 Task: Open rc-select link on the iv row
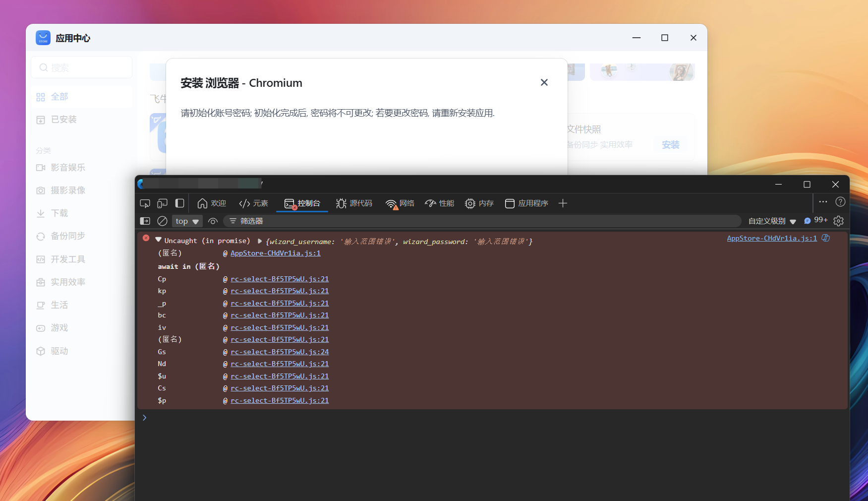pyautogui.click(x=280, y=327)
